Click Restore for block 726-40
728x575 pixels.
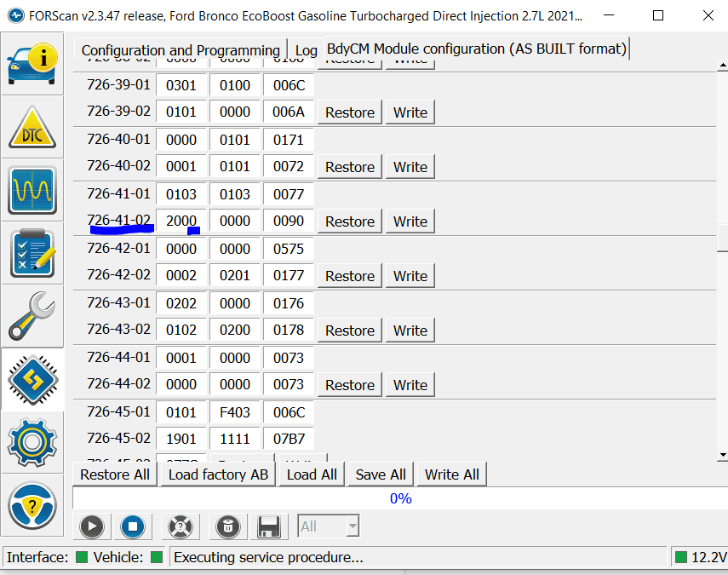(350, 167)
